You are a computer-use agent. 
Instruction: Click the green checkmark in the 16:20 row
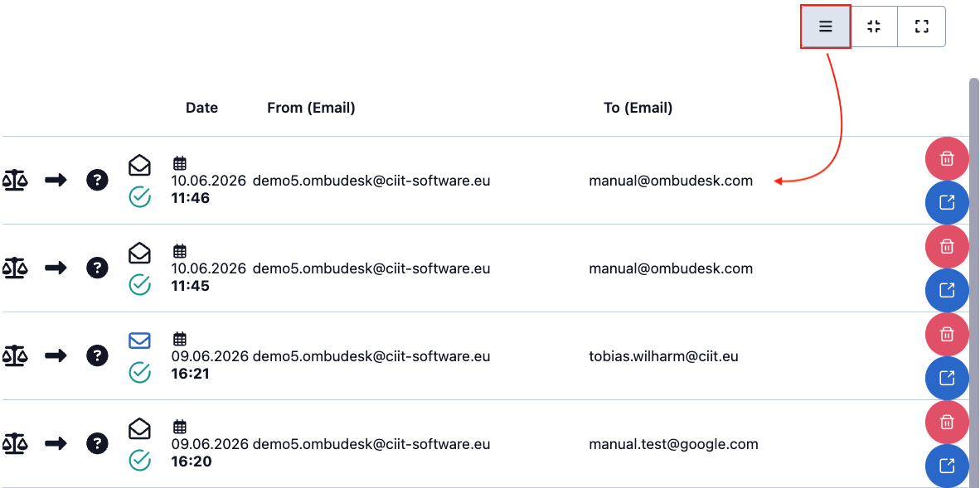139,461
